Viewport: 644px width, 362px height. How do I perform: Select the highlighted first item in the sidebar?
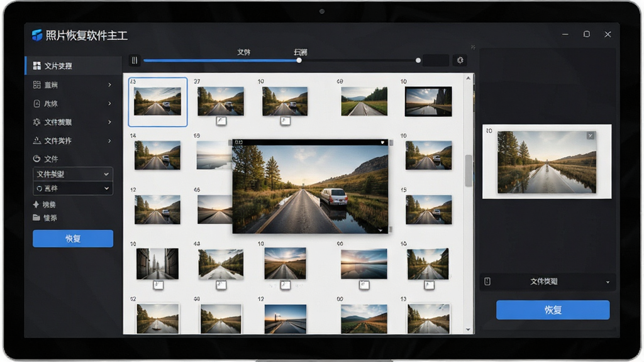click(x=74, y=65)
